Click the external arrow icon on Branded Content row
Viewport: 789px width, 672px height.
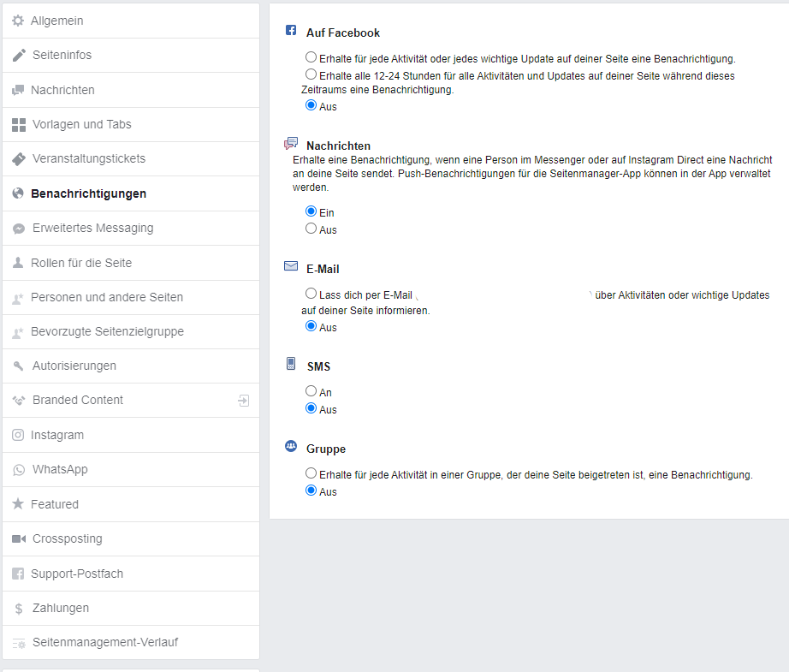tap(244, 401)
